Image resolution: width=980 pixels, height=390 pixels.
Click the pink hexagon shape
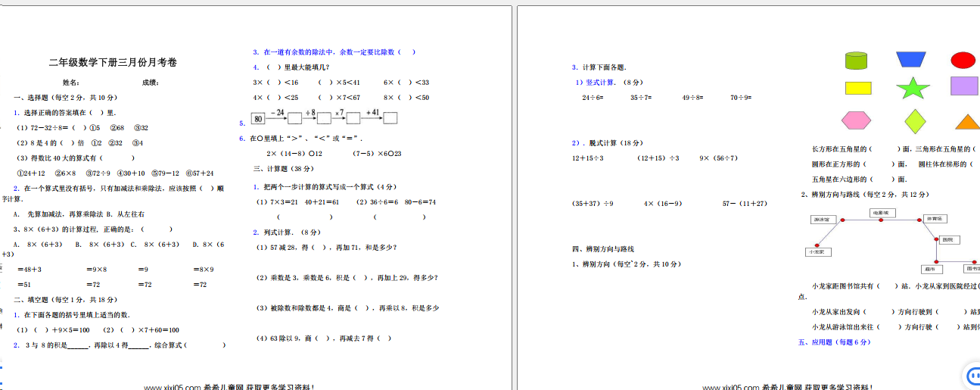[857, 120]
